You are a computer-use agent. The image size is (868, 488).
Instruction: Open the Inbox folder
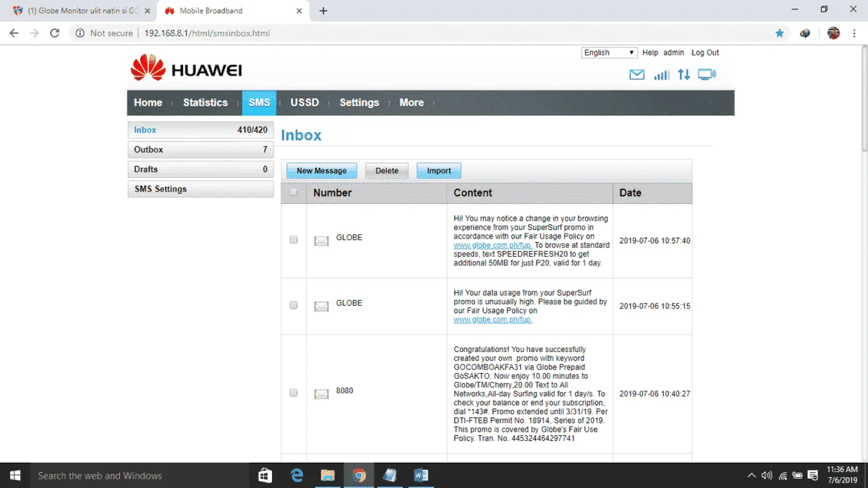coord(200,130)
